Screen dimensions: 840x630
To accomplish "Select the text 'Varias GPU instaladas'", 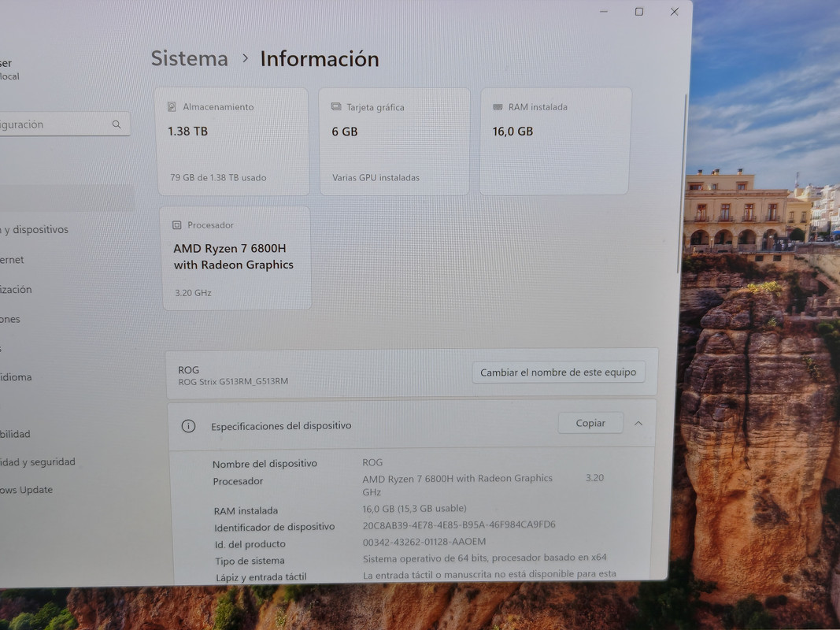I will (x=376, y=177).
